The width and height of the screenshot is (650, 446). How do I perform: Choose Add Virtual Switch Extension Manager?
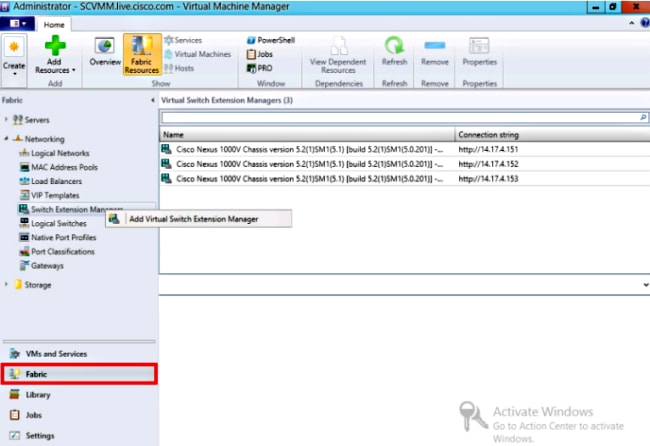[x=199, y=219]
